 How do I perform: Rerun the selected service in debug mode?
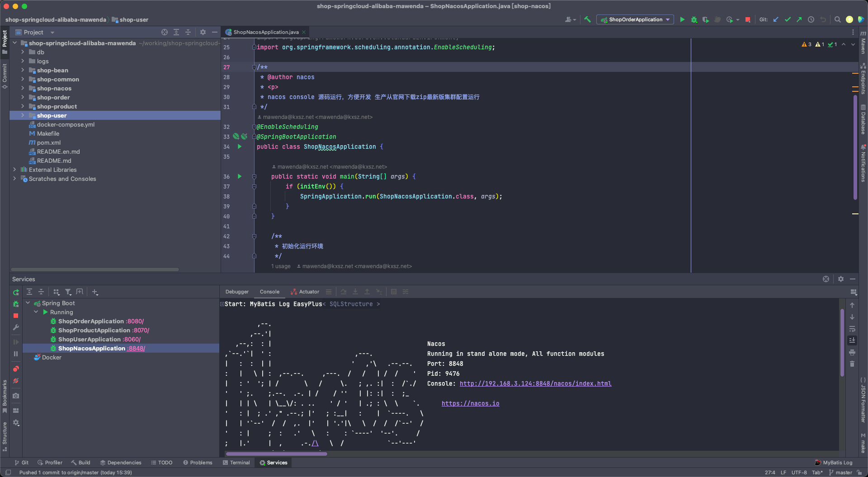pyautogui.click(x=16, y=304)
